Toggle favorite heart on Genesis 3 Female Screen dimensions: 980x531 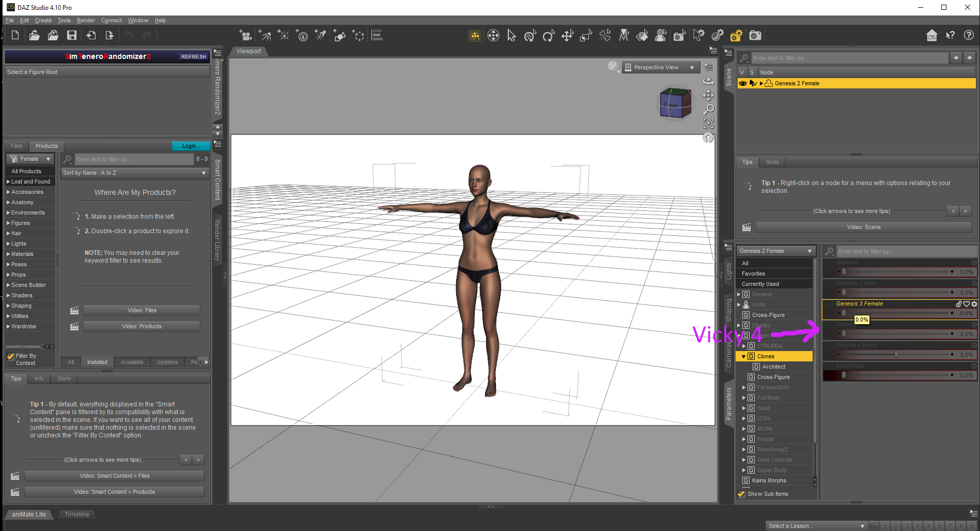point(966,304)
